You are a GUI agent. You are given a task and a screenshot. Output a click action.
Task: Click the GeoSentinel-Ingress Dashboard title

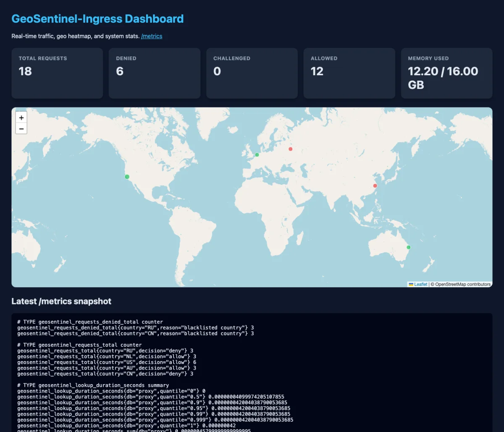[x=97, y=19]
